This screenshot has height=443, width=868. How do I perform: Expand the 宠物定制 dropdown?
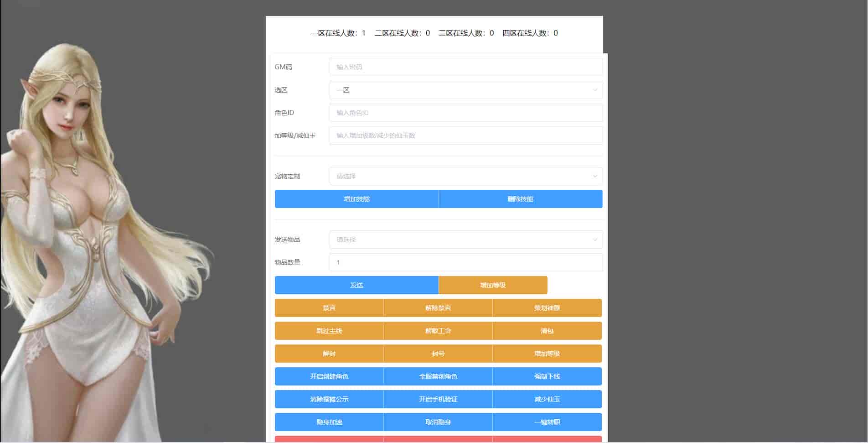tap(466, 176)
